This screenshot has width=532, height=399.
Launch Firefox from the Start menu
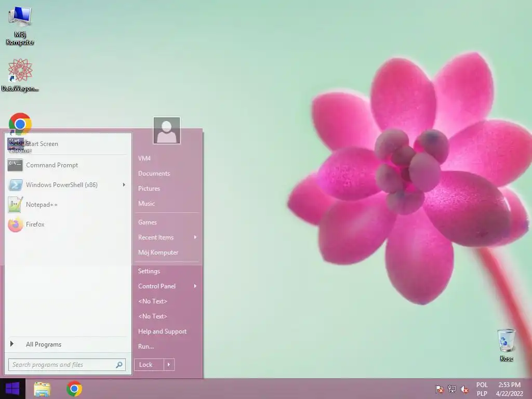(x=68, y=224)
